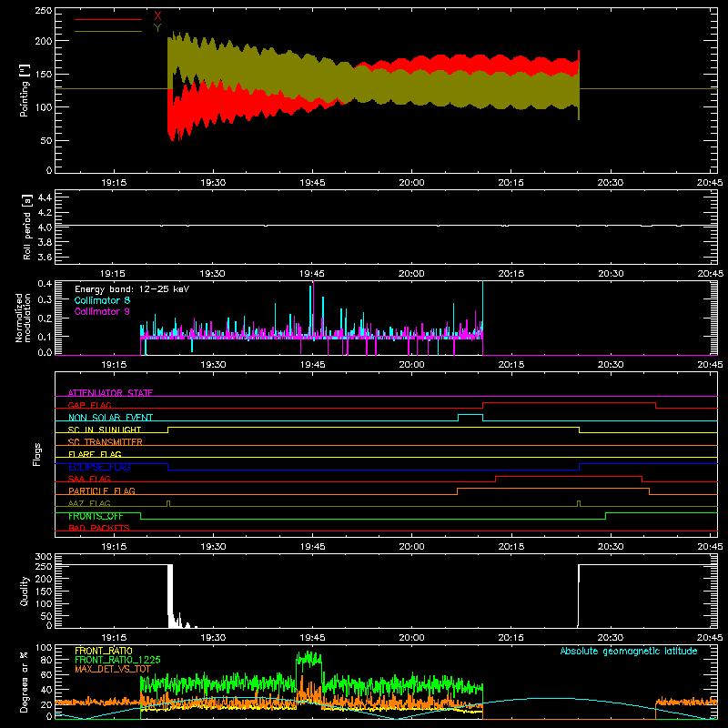Click the PARTICLE_FLAG label

(102, 490)
